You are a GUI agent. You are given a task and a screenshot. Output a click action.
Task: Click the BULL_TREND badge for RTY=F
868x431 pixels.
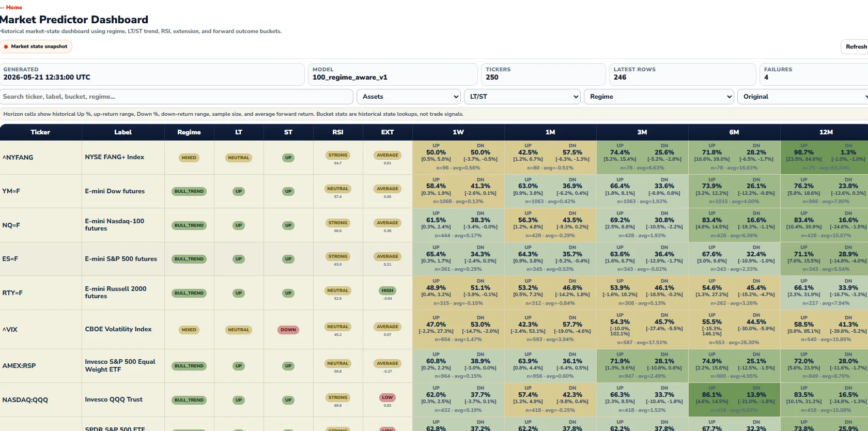pos(189,293)
